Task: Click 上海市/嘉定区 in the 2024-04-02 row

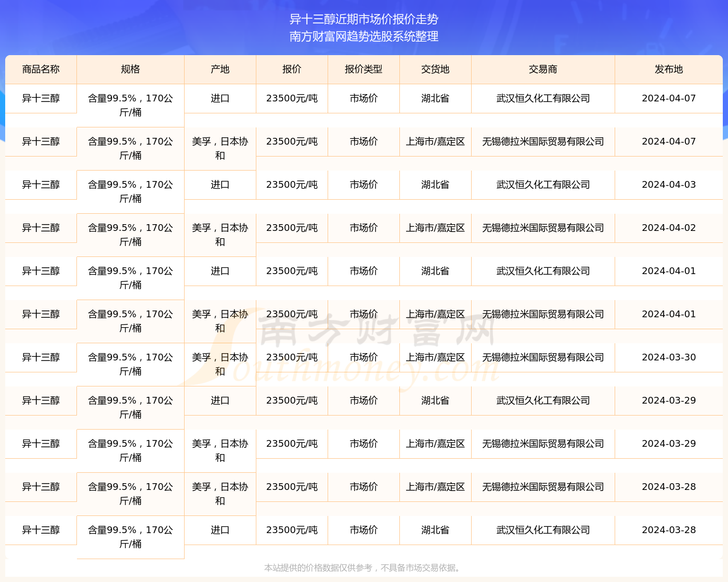Action: click(435, 228)
